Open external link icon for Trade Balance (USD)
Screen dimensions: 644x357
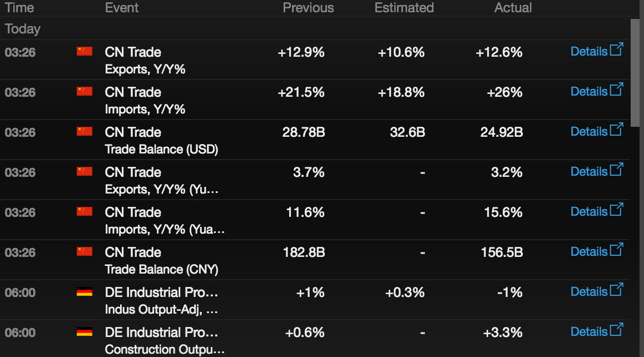click(617, 130)
